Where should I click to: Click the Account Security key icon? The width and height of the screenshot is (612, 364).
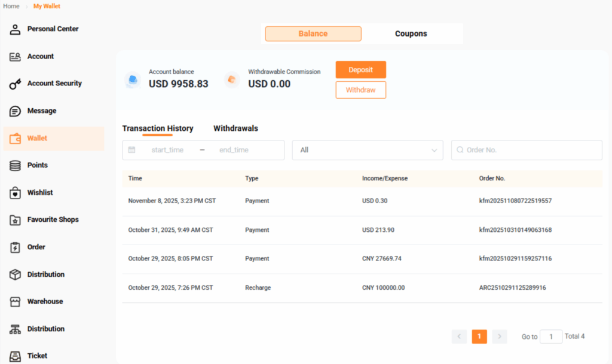click(x=16, y=84)
